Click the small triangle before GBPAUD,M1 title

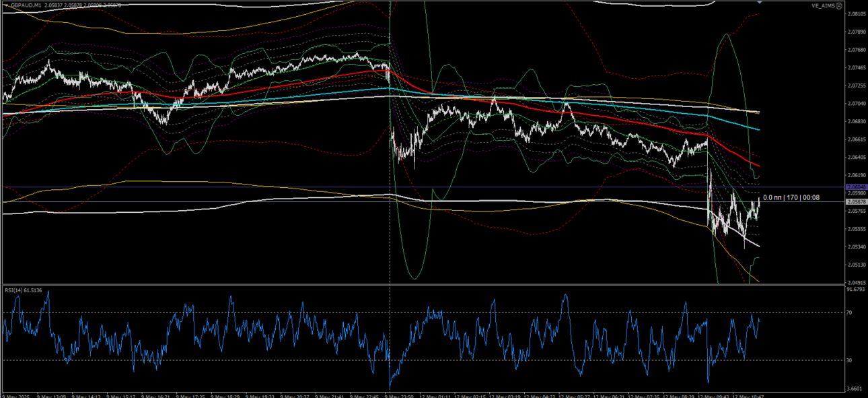(x=6, y=5)
